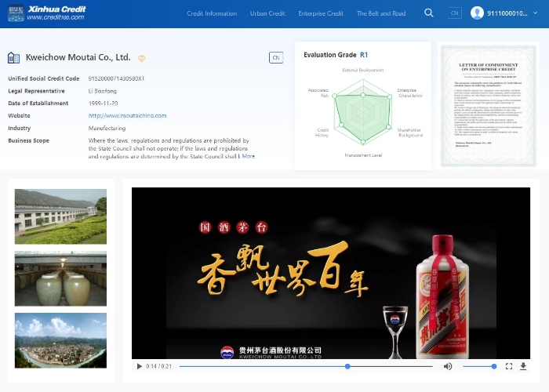This screenshot has width=549, height=392.
Task: Click Enterprise Characteristic radar label
Action: (409, 93)
